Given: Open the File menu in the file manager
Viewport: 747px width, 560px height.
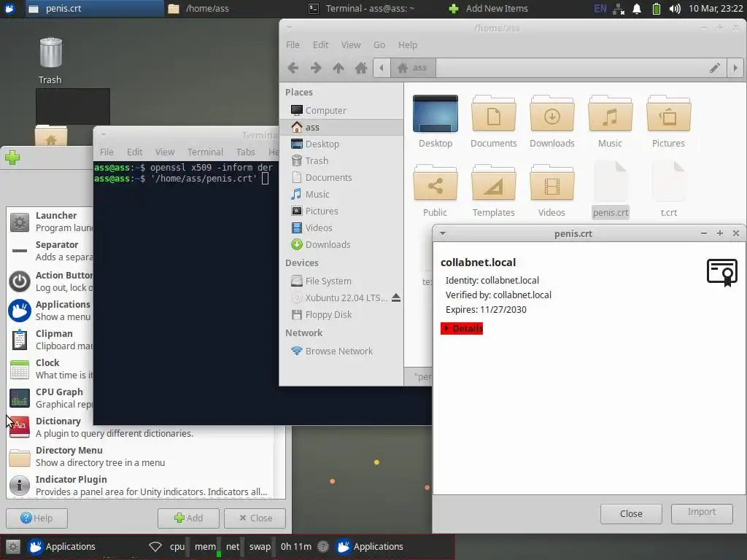Looking at the screenshot, I should click(x=293, y=44).
